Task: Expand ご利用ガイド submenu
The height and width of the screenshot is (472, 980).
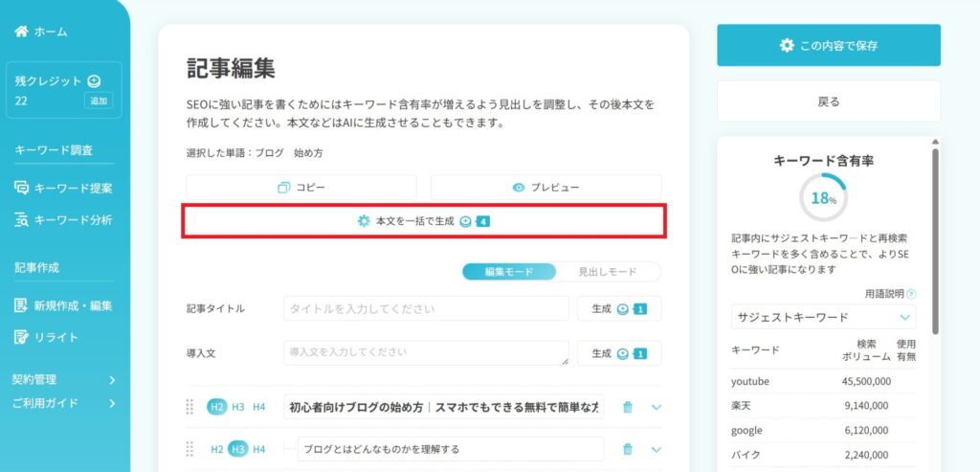Action: click(x=64, y=403)
